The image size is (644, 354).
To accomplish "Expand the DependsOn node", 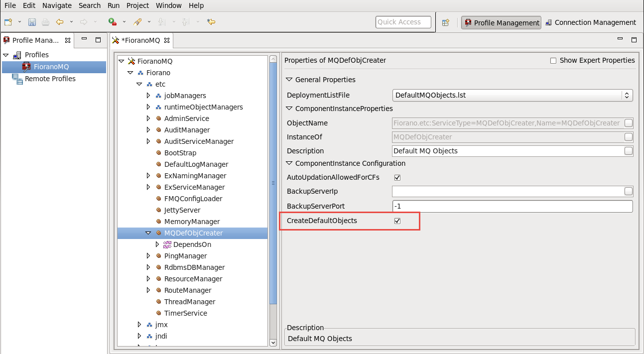I will coord(157,244).
